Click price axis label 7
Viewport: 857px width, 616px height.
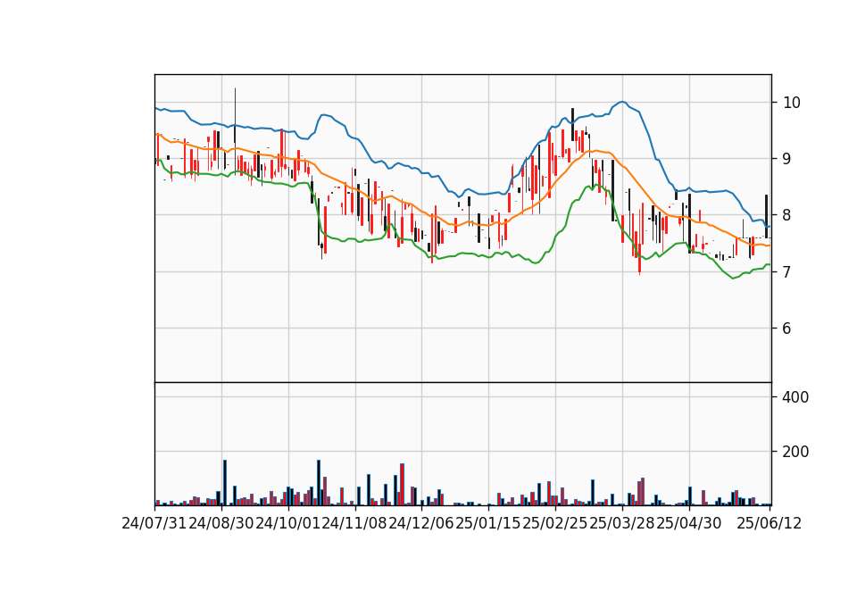787,271
